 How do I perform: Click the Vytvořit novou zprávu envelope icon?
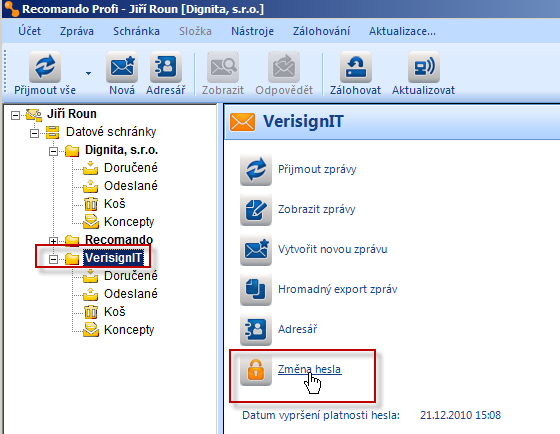coord(256,250)
